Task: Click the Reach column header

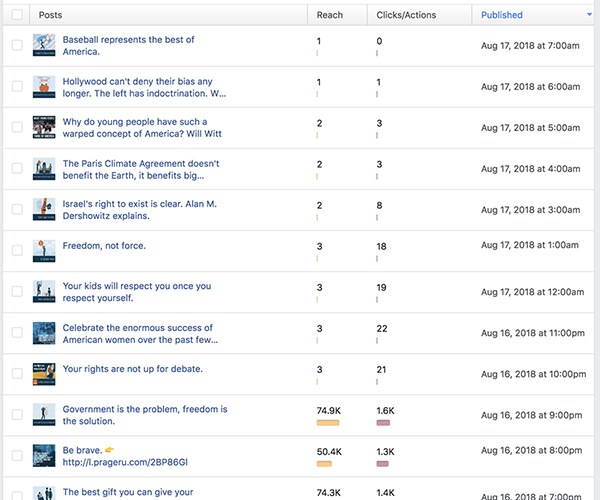Action: pyautogui.click(x=329, y=15)
